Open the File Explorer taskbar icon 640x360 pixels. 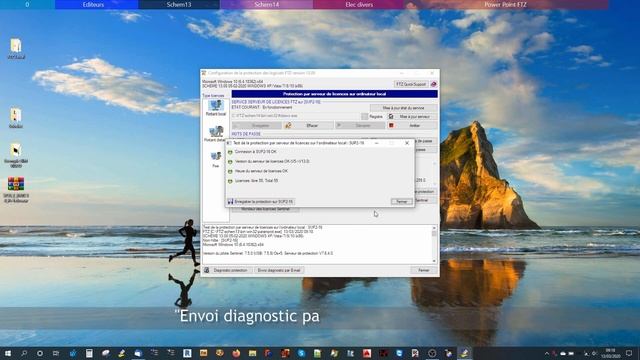pyautogui.click(x=252, y=353)
